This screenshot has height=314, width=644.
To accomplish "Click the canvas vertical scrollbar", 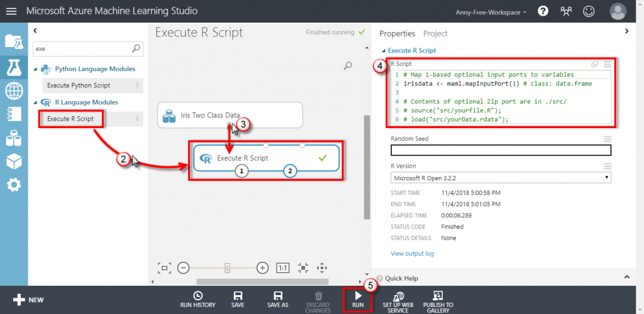I will click(367, 167).
